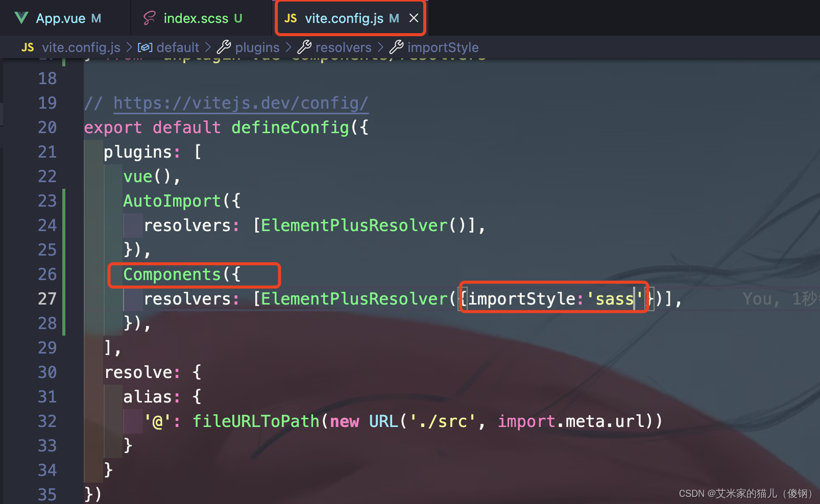The width and height of the screenshot is (820, 504).
Task: Click the importStyle property on line 27
Action: point(522,299)
